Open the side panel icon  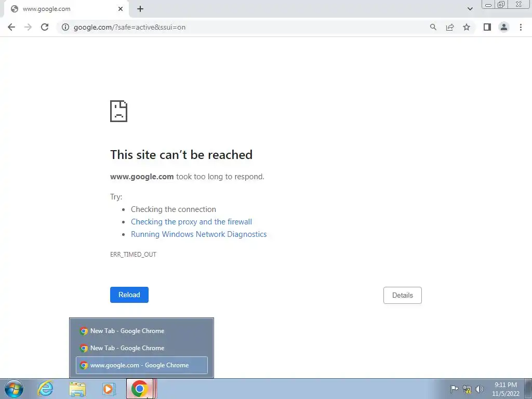click(487, 27)
